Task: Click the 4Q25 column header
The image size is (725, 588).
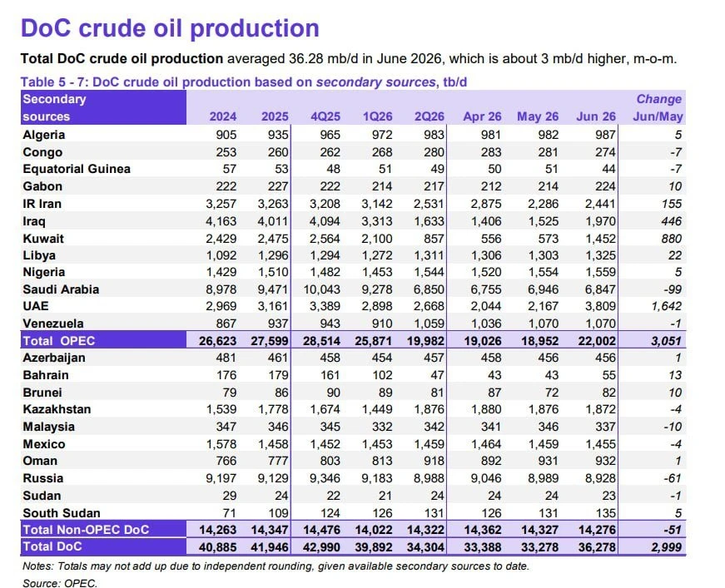Action: tap(325, 116)
